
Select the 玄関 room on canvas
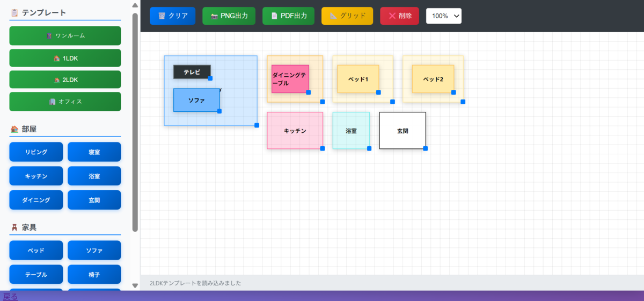point(402,131)
